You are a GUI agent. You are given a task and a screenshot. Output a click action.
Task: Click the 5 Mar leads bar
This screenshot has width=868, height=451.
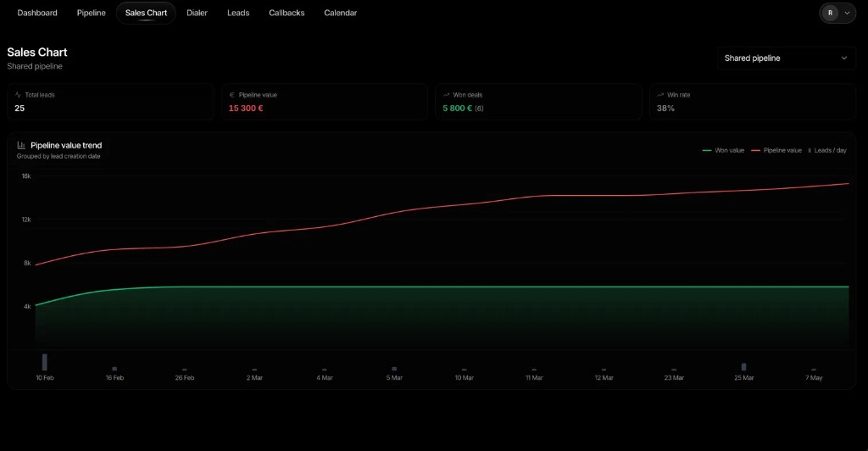tap(394, 369)
